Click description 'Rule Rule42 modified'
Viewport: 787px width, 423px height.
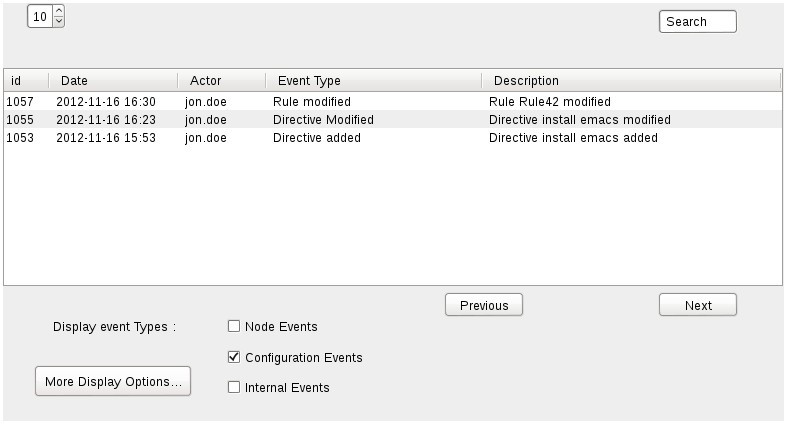[550, 102]
